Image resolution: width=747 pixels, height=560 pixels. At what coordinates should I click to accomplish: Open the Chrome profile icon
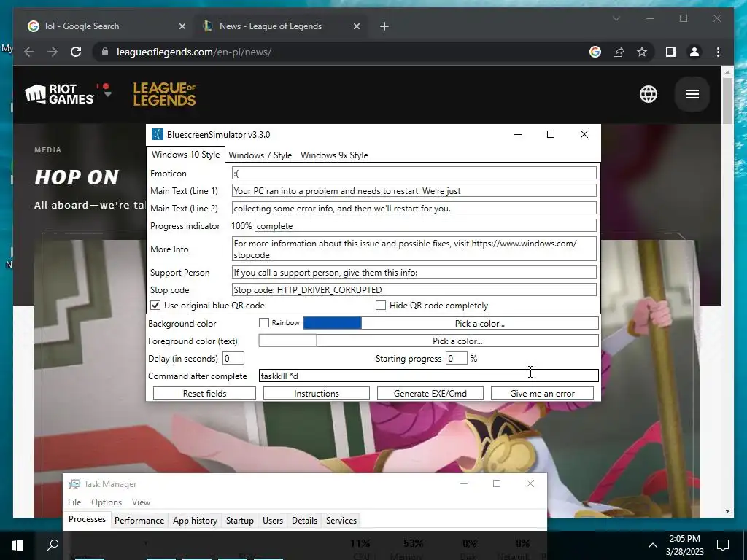tap(694, 52)
